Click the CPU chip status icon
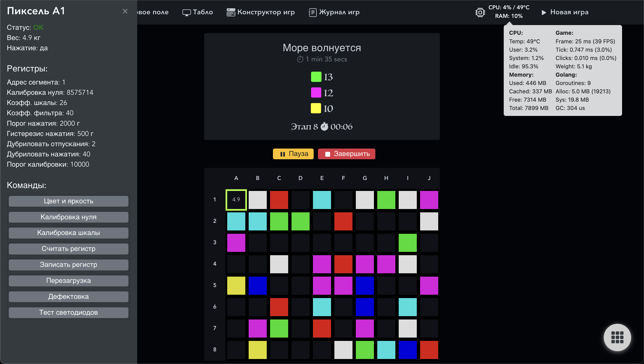This screenshot has height=364, width=644. (x=480, y=12)
